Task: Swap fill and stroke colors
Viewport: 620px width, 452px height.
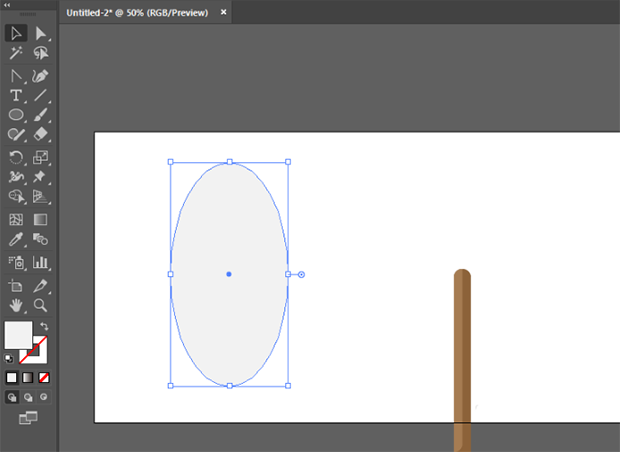Action: [45, 326]
